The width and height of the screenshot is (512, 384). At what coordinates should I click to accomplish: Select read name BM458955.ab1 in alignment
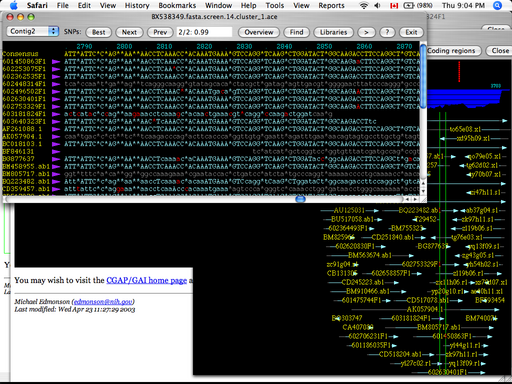[26, 166]
